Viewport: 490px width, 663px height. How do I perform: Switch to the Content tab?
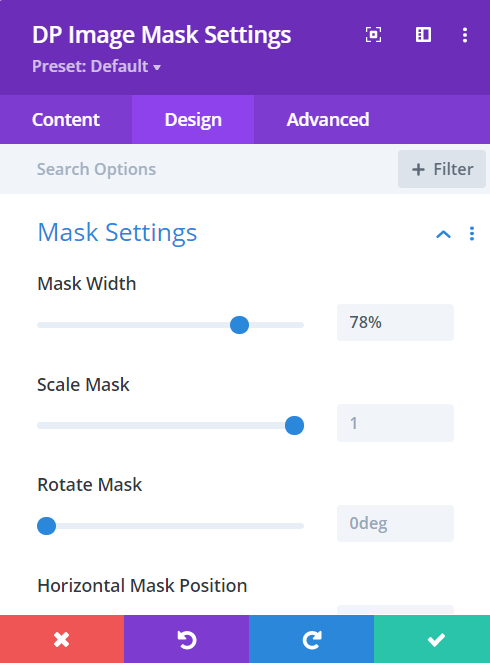tap(66, 120)
